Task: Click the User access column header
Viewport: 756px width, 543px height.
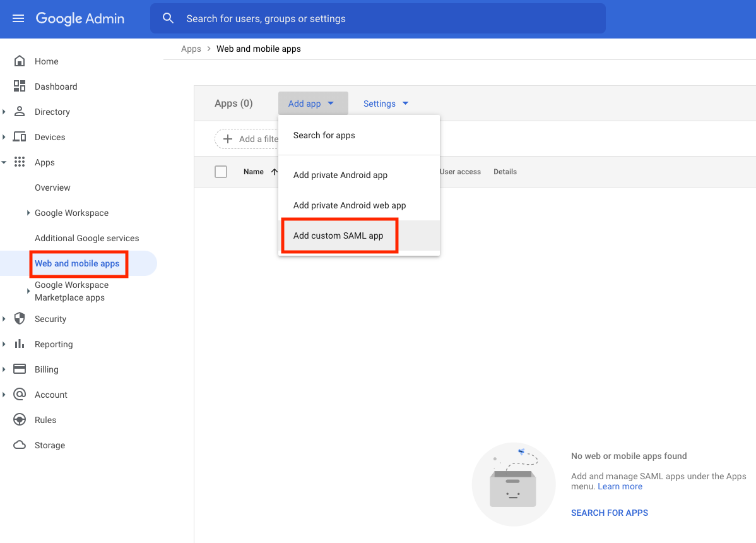Action: click(x=460, y=172)
